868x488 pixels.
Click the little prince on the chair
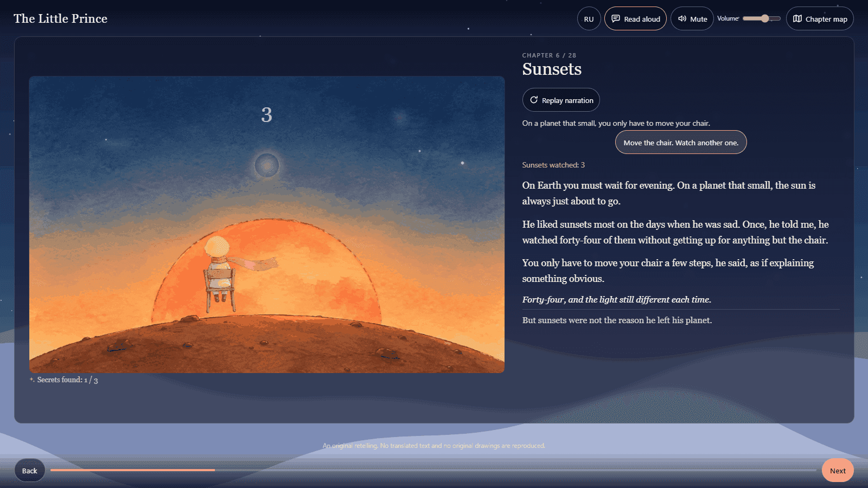pos(220,274)
